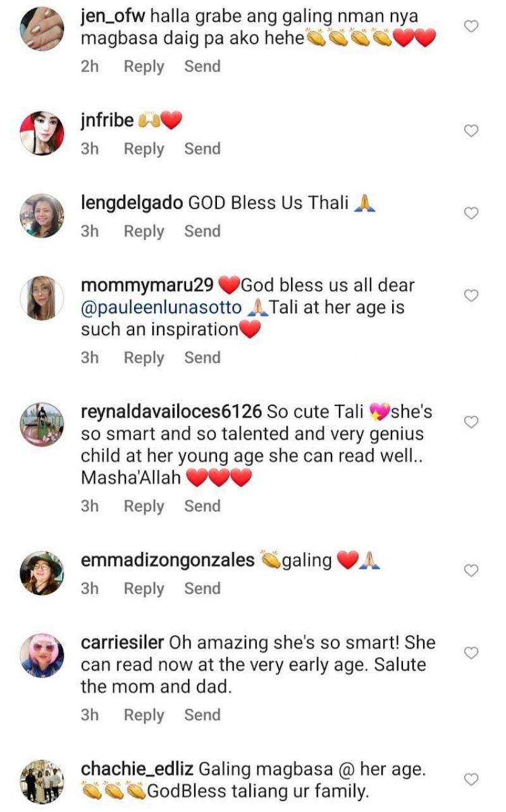Heart mommymaru29's comment
Screen dimensions: 506x812
(471, 295)
